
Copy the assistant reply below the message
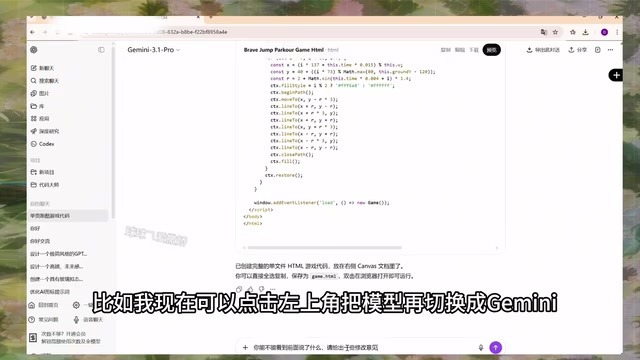pyautogui.click(x=239, y=289)
